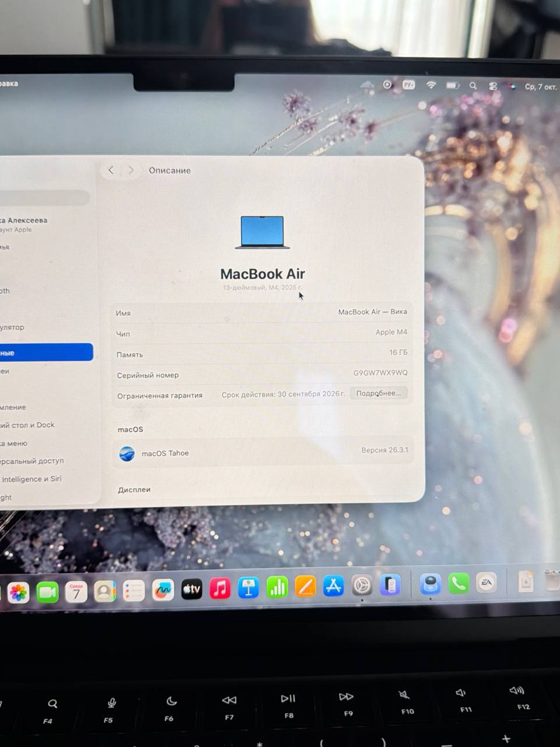Open iPhone Mirroring from the Dock
The image size is (560, 747).
[x=390, y=584]
